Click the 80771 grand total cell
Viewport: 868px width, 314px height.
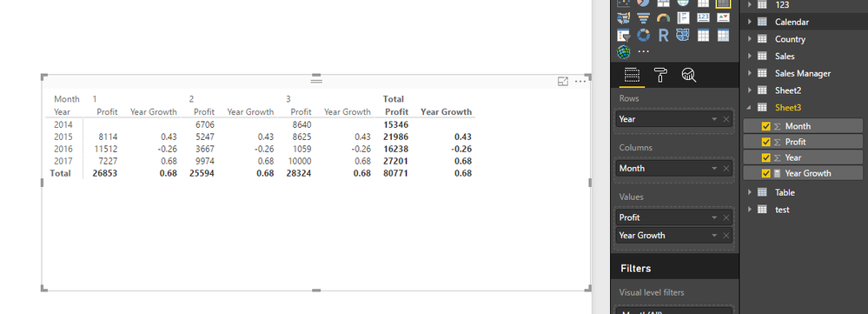396,173
